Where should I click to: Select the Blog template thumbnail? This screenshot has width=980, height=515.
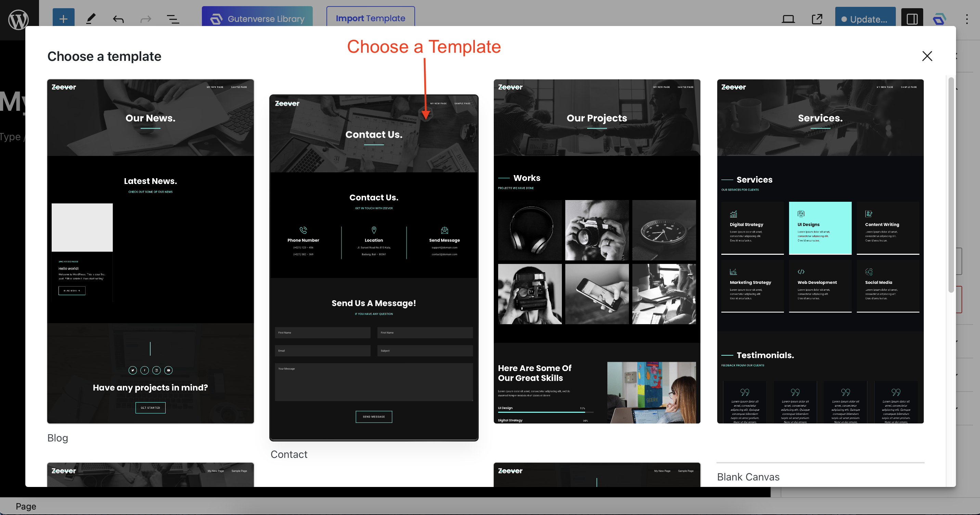150,251
